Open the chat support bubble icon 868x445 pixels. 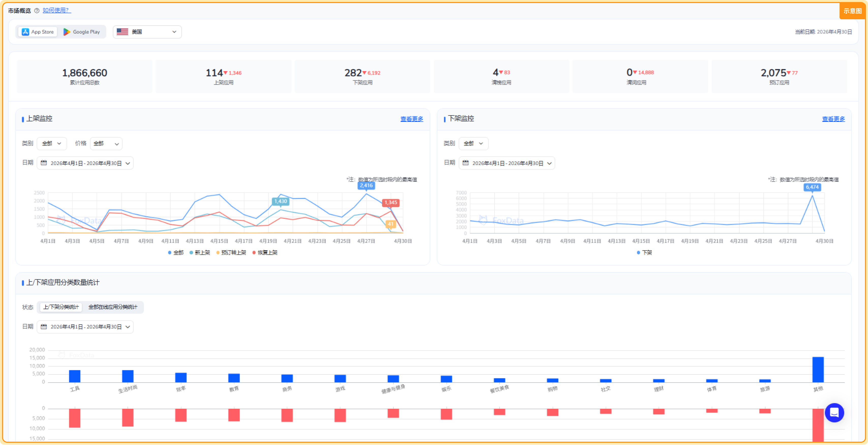tap(834, 412)
